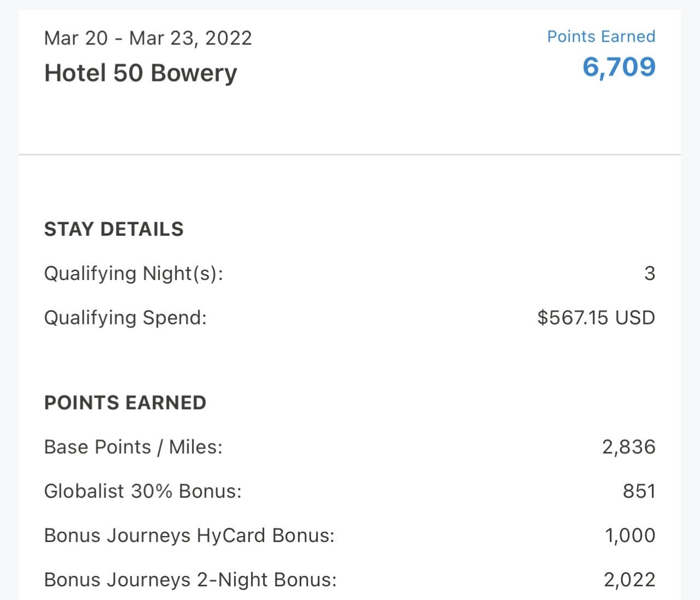700x600 pixels.
Task: Click the Mar 20 - Mar 23, 2022 date range
Action: coord(148,38)
